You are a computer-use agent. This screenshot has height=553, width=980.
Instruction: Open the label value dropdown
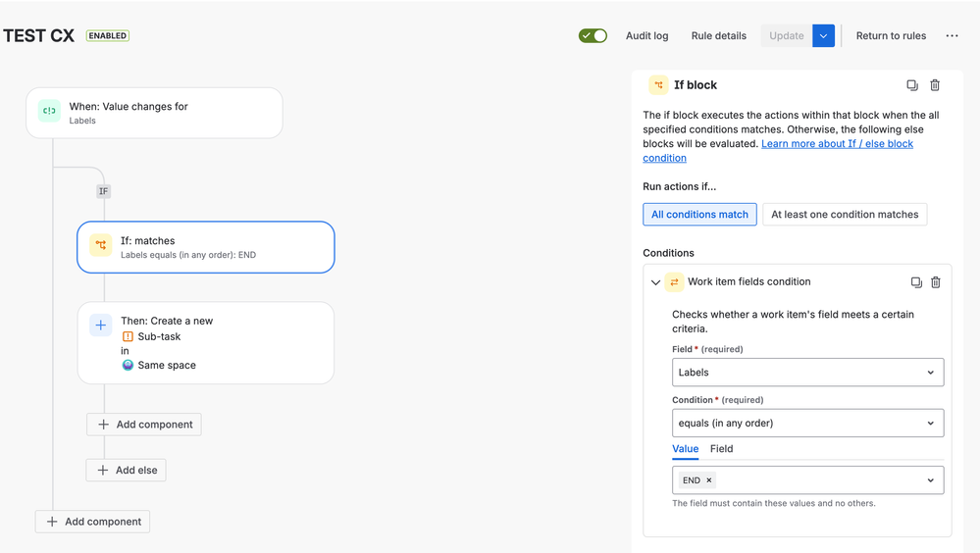pos(931,479)
